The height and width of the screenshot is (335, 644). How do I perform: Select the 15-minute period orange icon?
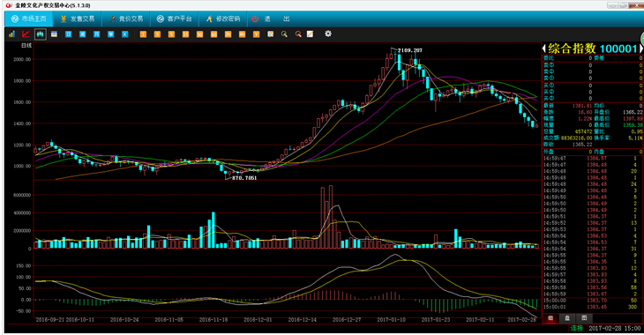point(185,34)
